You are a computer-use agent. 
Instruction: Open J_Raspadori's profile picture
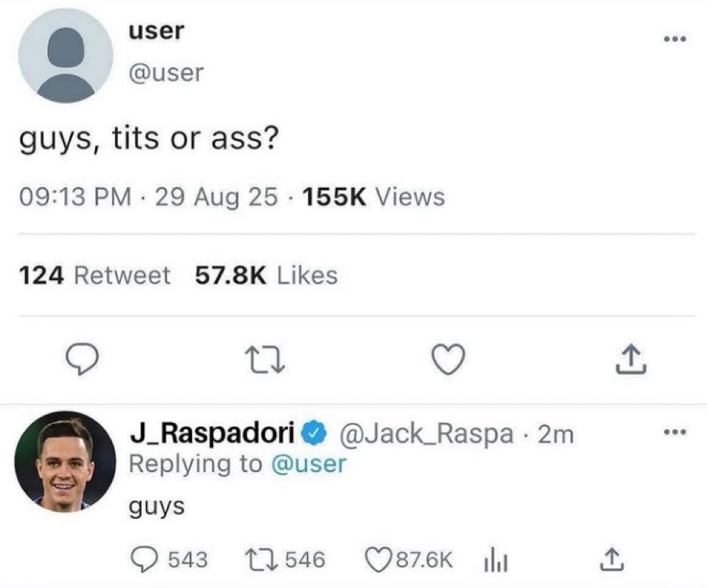(66, 461)
